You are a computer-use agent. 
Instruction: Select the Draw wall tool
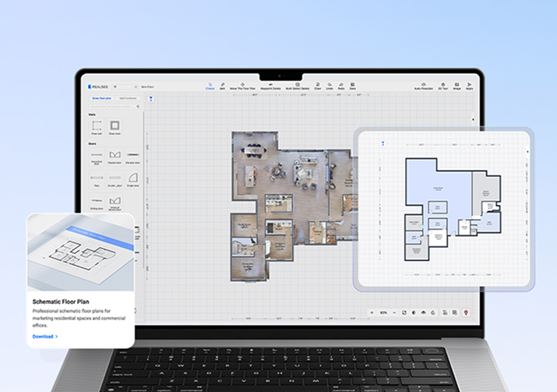point(97,125)
